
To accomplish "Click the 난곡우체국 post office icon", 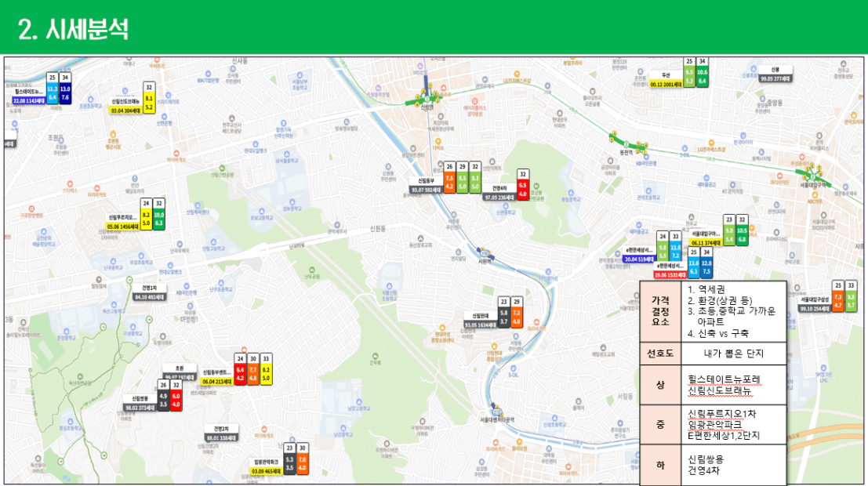I will pyautogui.click(x=180, y=244).
